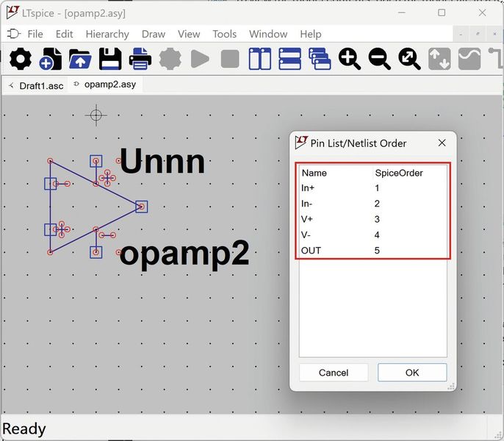
Task: Switch to the Draft1.asc tab
Action: (36, 86)
